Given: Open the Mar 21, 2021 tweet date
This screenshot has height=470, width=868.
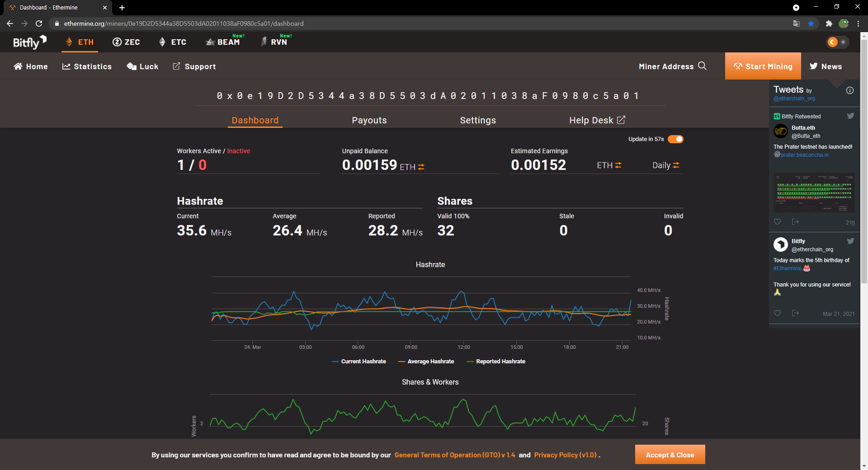Looking at the screenshot, I should (839, 314).
